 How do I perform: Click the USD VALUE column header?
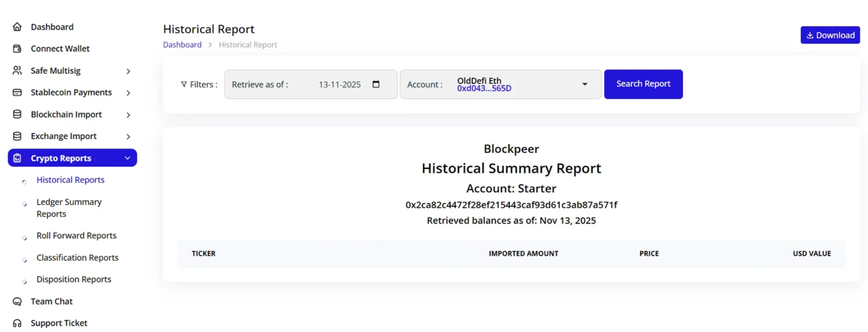pyautogui.click(x=812, y=253)
